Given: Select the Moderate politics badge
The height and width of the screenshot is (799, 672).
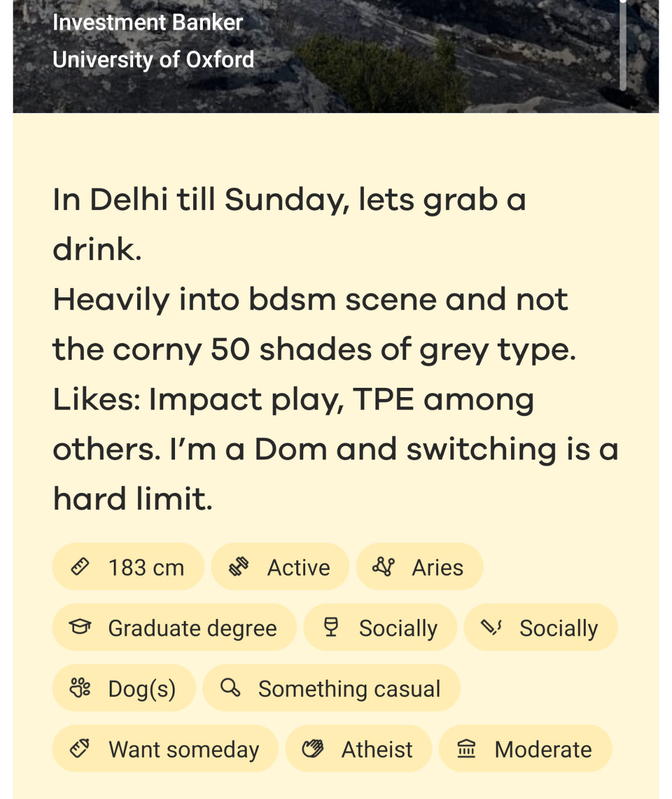Looking at the screenshot, I should pyautogui.click(x=525, y=749).
